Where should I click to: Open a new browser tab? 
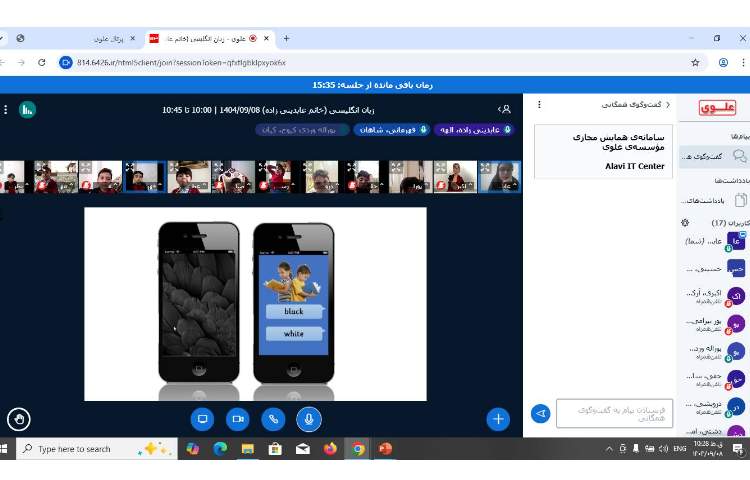[287, 38]
